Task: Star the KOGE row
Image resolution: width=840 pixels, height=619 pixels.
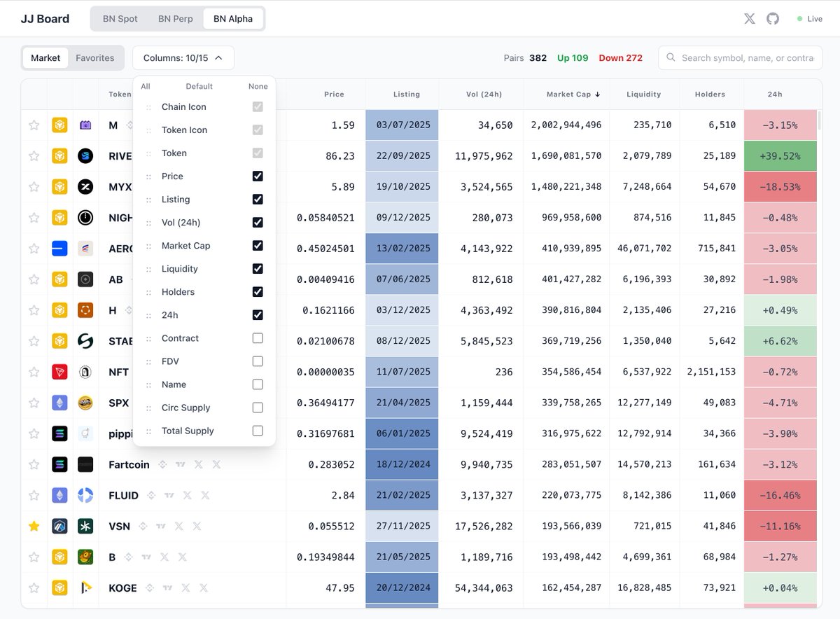Action: click(34, 587)
